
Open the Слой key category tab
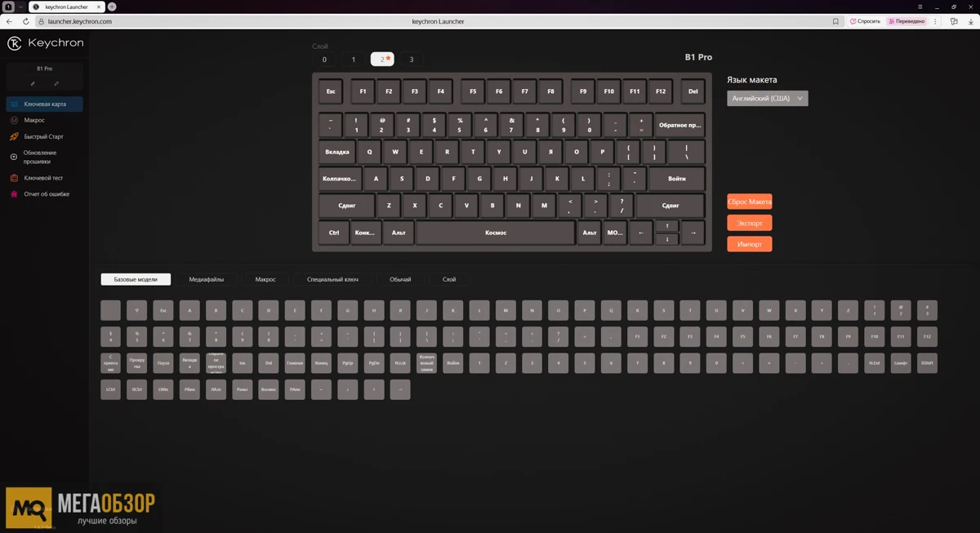click(449, 279)
